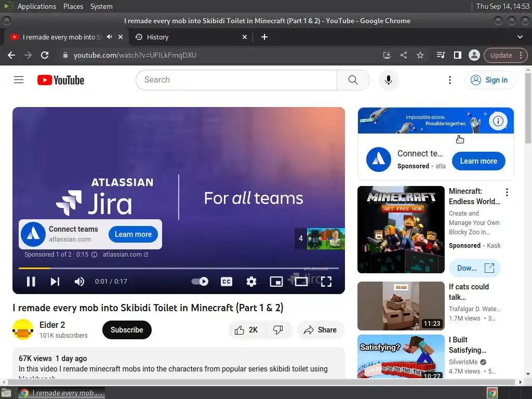This screenshot has height=399, width=532.
Task: Click Learn more on video ad overlay
Action: tap(133, 234)
